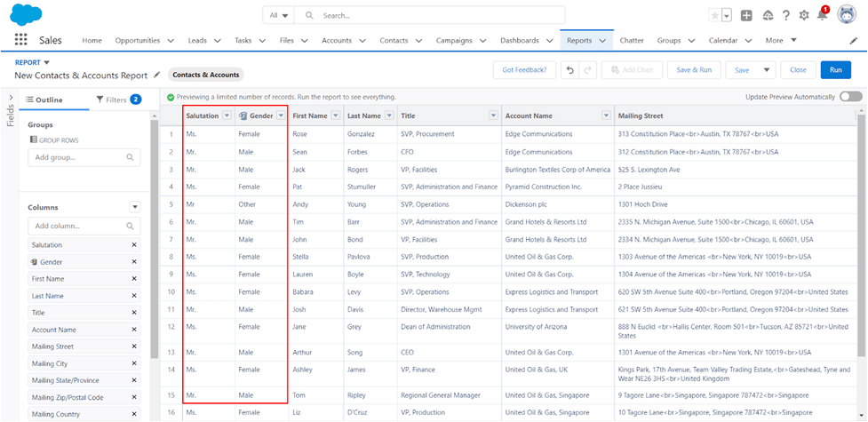Open the Favorites list dropdown arrow
This screenshot has height=422, width=868.
pyautogui.click(x=727, y=15)
